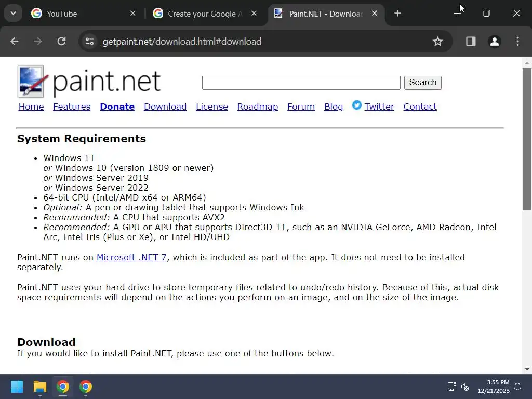Open the notifications bell icon
532x399 pixels.
pos(517,387)
